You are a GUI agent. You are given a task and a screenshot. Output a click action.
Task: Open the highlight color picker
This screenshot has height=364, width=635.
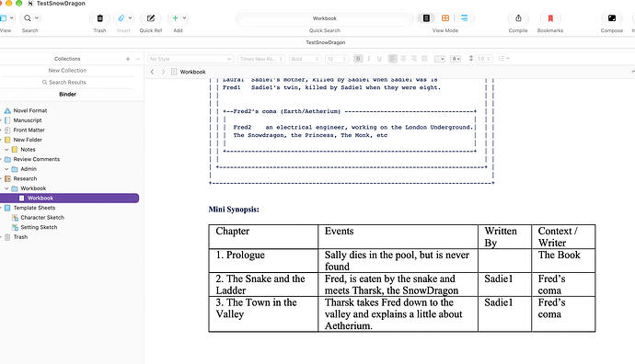[456, 59]
